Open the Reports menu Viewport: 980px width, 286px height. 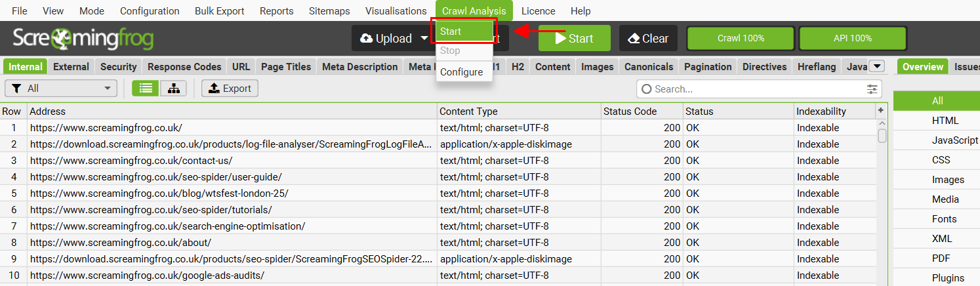[x=277, y=10]
